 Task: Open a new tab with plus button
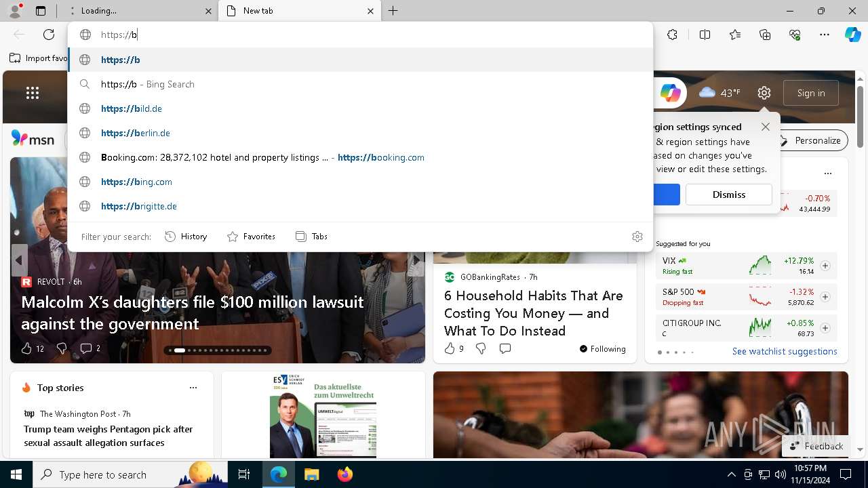pyautogui.click(x=393, y=11)
